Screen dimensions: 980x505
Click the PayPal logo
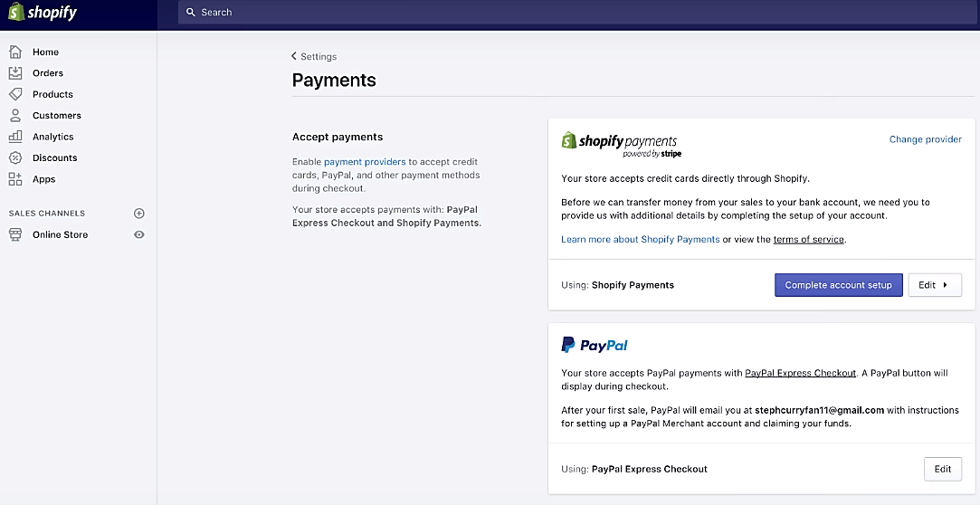tap(595, 345)
